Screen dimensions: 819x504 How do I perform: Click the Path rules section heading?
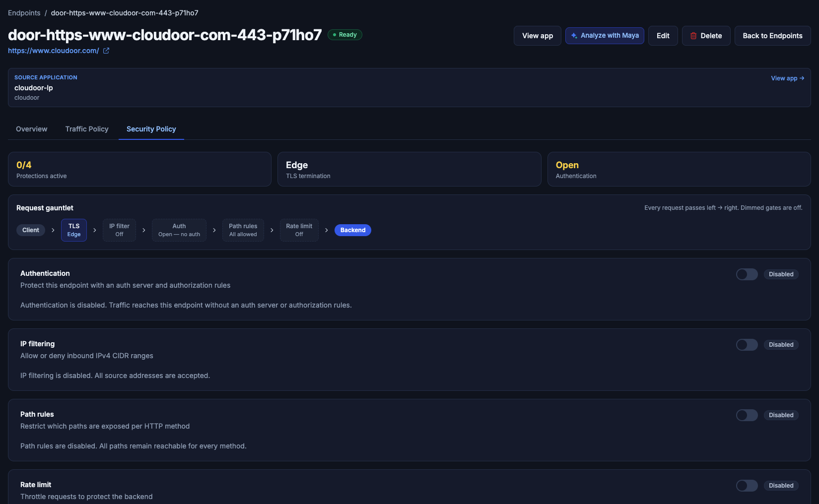tap(37, 414)
